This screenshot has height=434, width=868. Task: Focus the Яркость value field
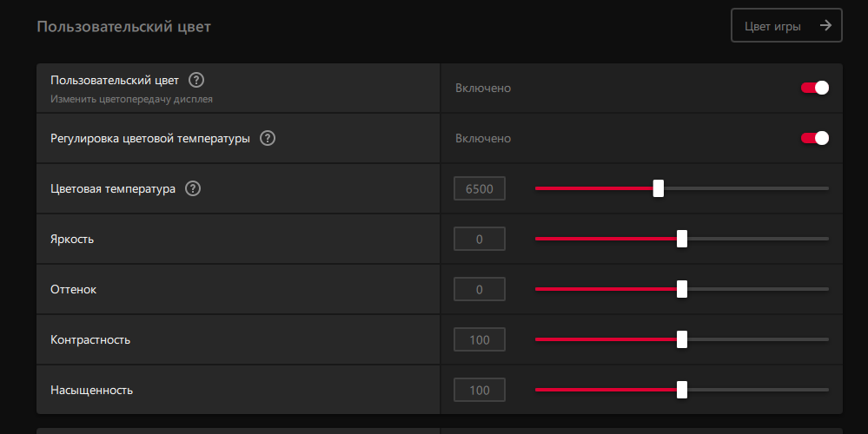480,239
